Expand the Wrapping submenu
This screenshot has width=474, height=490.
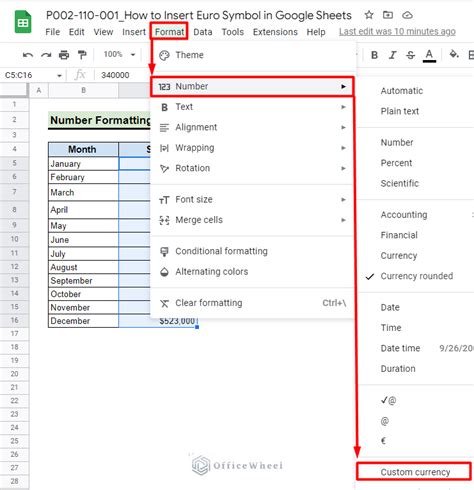[252, 148]
